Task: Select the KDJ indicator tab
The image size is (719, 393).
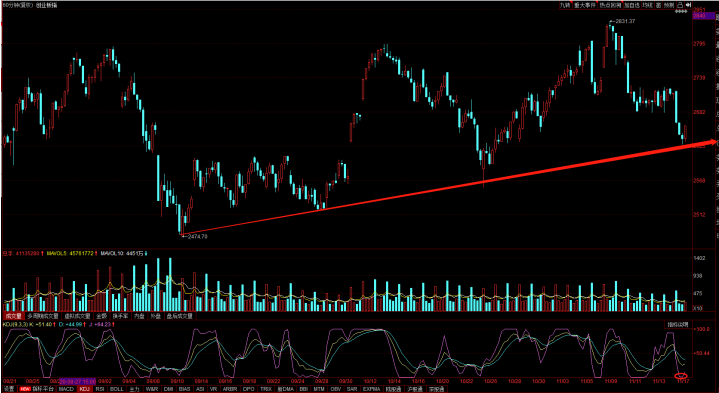Action: (x=85, y=389)
